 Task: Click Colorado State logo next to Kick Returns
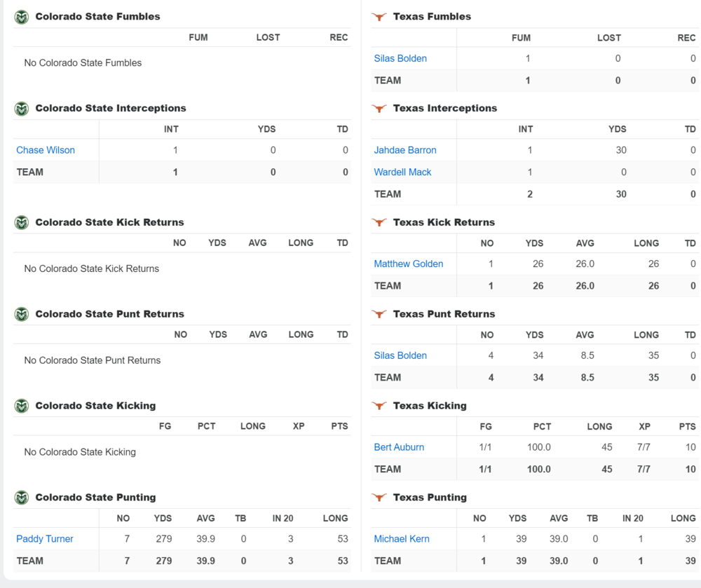point(22,223)
